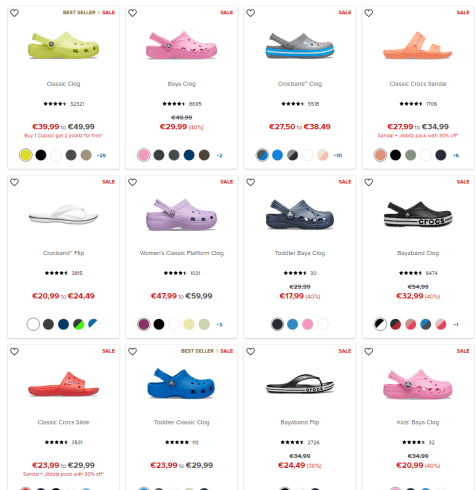Viewport: 475px width, 490px height.
Task: Open the Toddler Baya Clog product link
Action: pos(300,253)
